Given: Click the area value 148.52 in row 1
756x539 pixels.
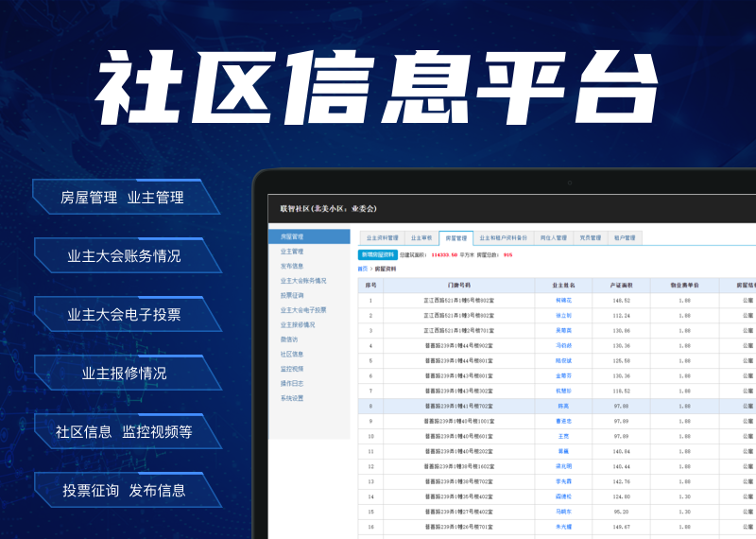Looking at the screenshot, I should click(x=621, y=300).
